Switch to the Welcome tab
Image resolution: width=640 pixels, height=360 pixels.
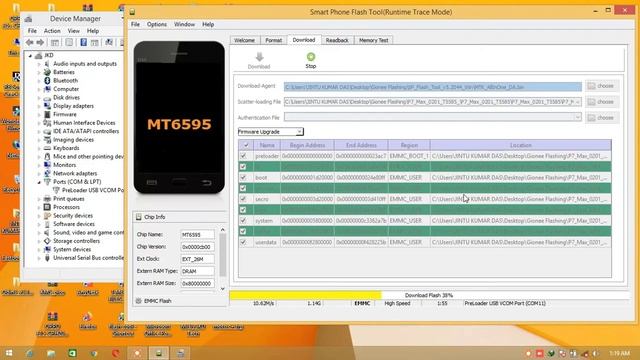(x=244, y=40)
